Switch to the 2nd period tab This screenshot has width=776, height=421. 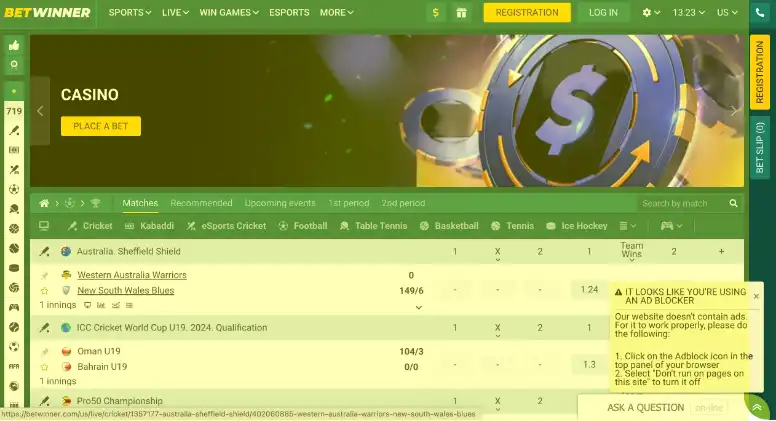coord(403,203)
